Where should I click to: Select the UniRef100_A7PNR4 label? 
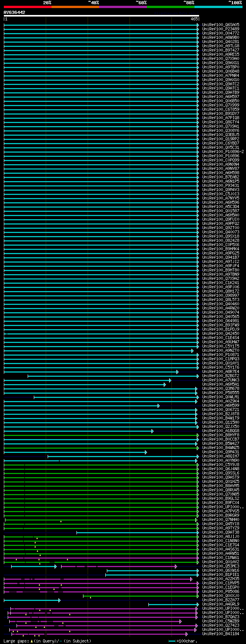221,75
